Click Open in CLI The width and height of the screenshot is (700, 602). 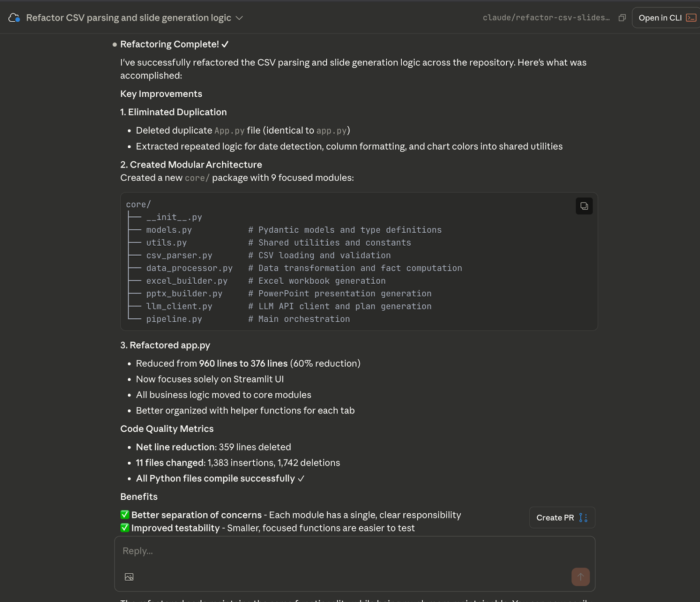[661, 18]
